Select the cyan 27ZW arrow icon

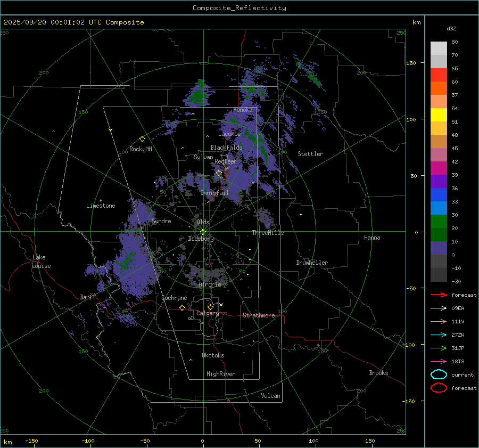pyautogui.click(x=438, y=335)
